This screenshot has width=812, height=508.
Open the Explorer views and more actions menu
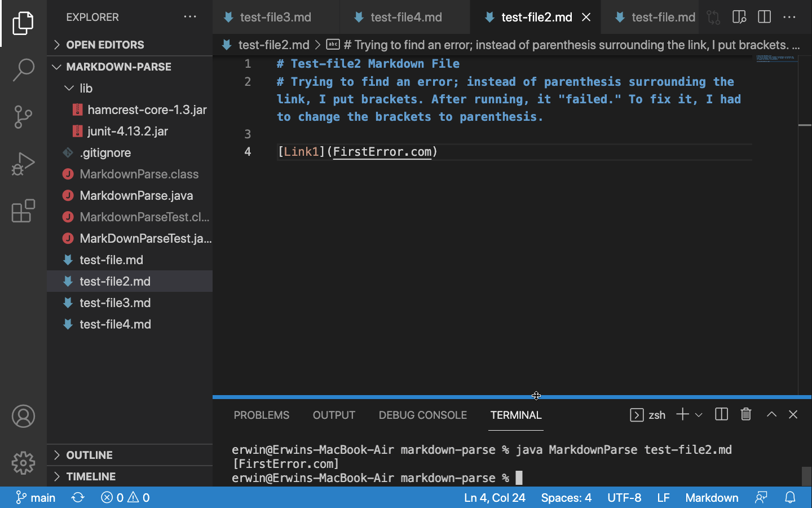pyautogui.click(x=190, y=17)
